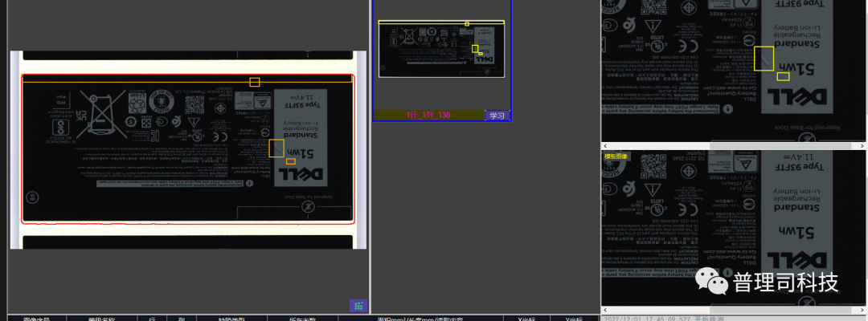This screenshot has width=868, height=321.
Task: Open the battery label defect thumbnail
Action: 441,50
